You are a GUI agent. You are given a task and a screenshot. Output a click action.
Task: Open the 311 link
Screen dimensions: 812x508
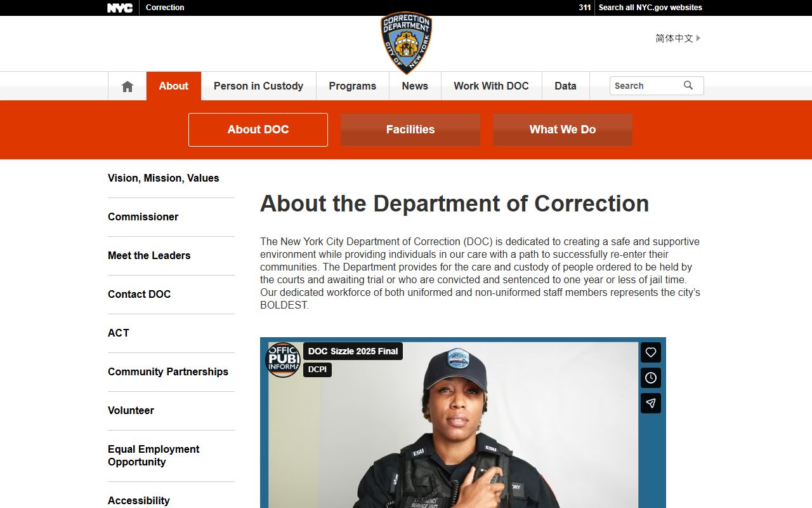pyautogui.click(x=584, y=8)
